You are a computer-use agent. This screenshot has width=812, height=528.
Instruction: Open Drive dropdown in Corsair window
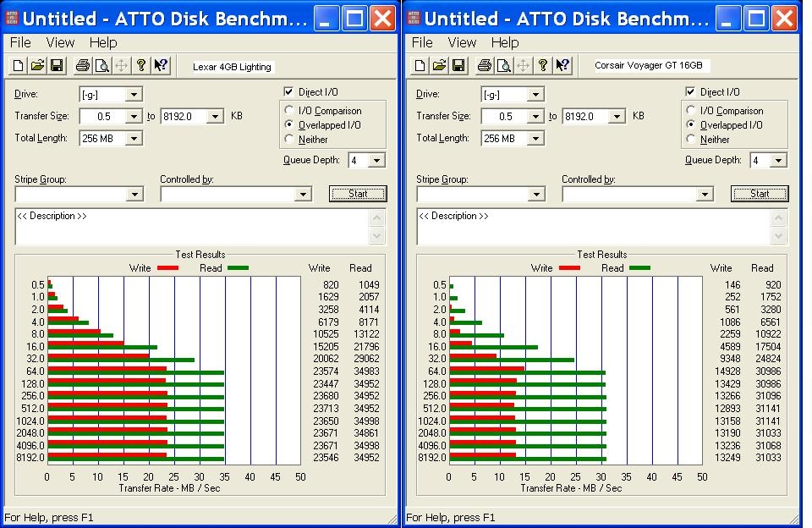[535, 94]
